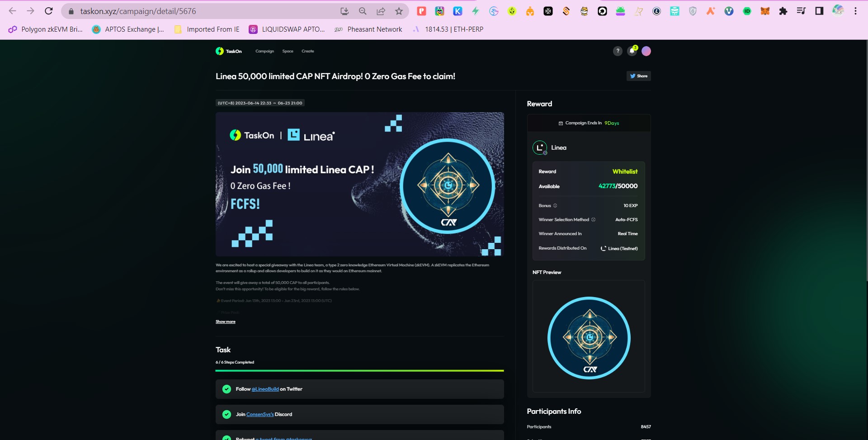Go back to the previous page

click(x=12, y=11)
